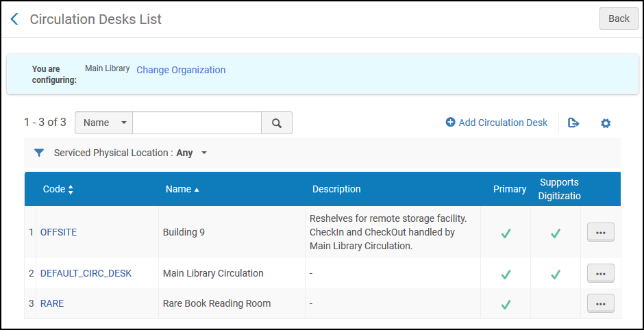
Task: Click Change Organization link
Action: 181,70
